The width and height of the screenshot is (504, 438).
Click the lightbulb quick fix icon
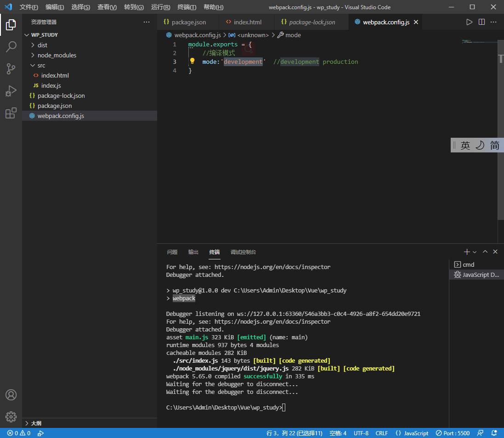[x=193, y=62]
